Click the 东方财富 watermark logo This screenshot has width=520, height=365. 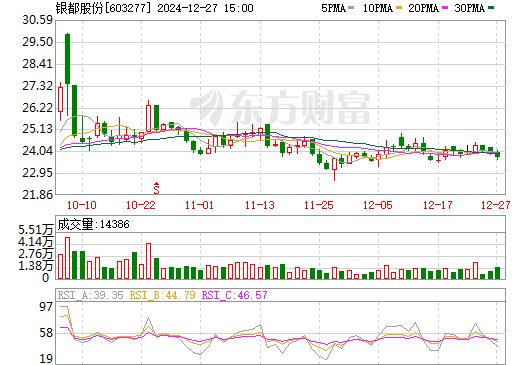click(280, 107)
